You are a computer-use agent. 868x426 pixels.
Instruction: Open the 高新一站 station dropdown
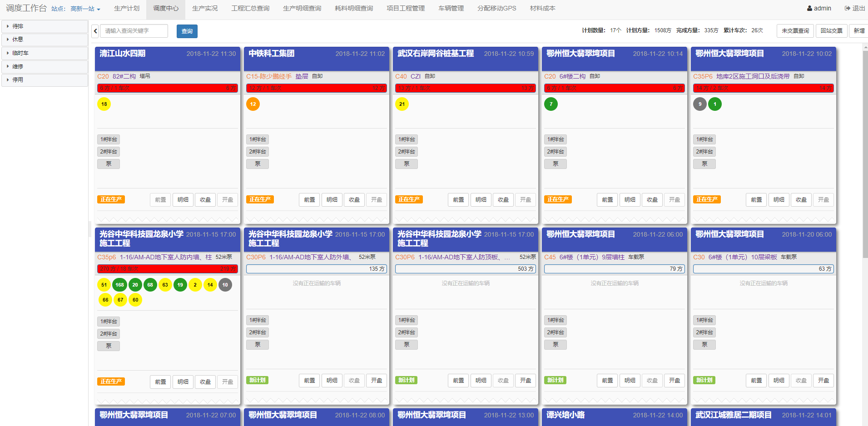[85, 9]
